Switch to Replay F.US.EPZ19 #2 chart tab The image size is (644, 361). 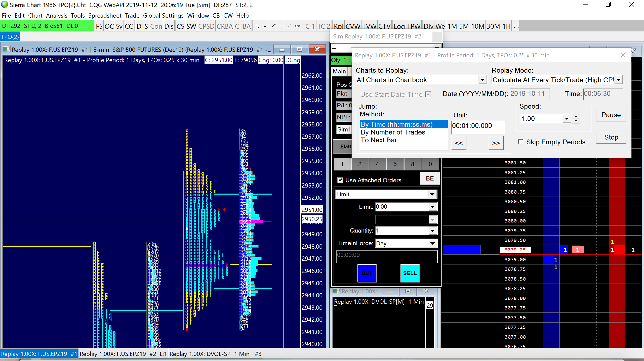[x=123, y=354]
